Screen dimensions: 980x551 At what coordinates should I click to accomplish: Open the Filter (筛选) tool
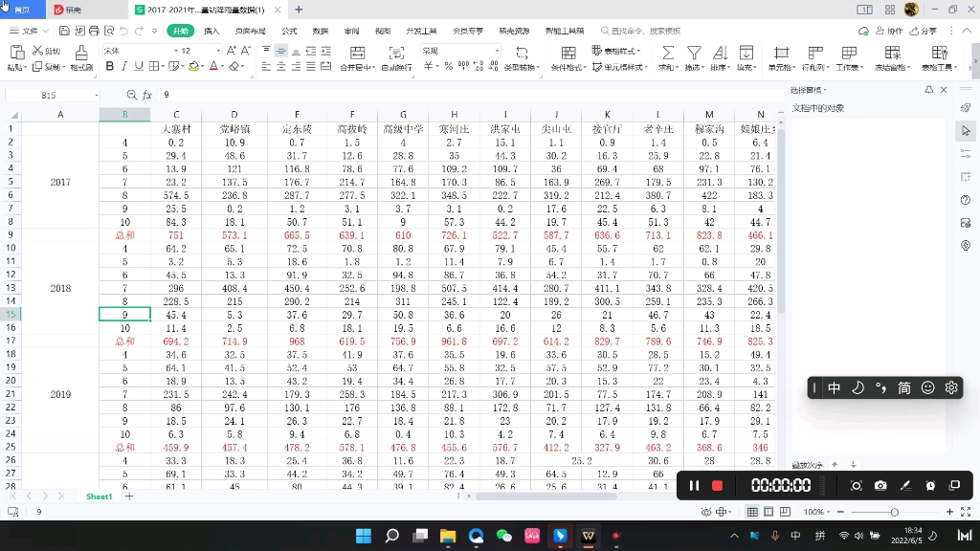tap(696, 59)
